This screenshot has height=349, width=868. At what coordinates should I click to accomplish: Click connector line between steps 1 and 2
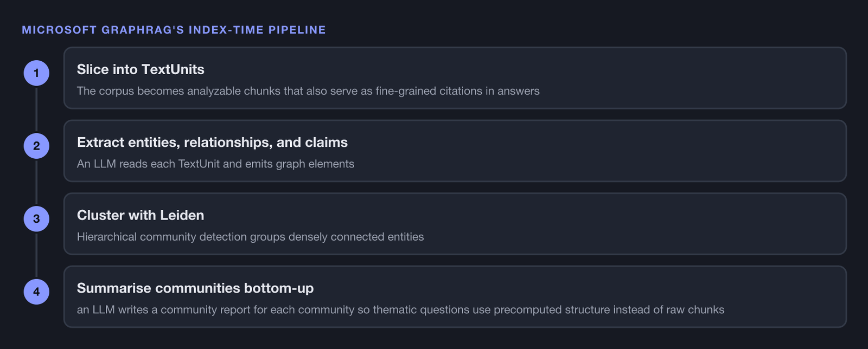36,109
